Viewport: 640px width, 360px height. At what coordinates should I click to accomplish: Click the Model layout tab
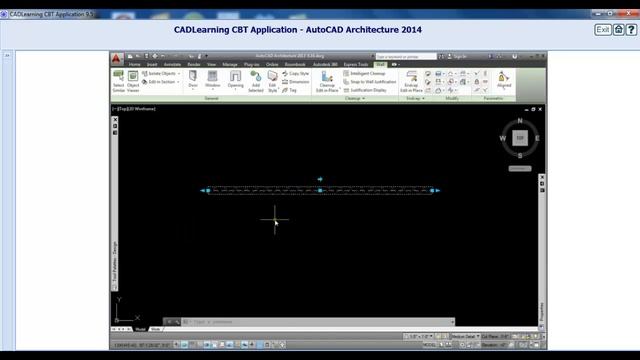pos(140,329)
